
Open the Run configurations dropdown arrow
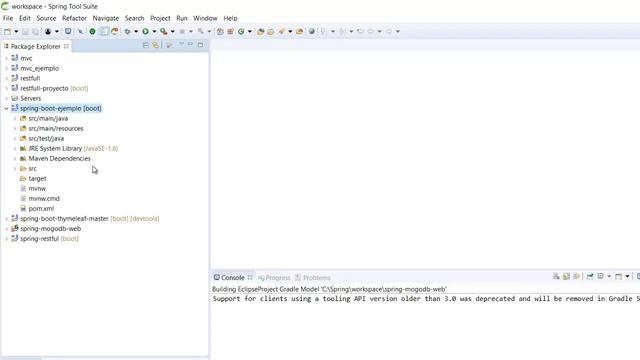coord(154,31)
